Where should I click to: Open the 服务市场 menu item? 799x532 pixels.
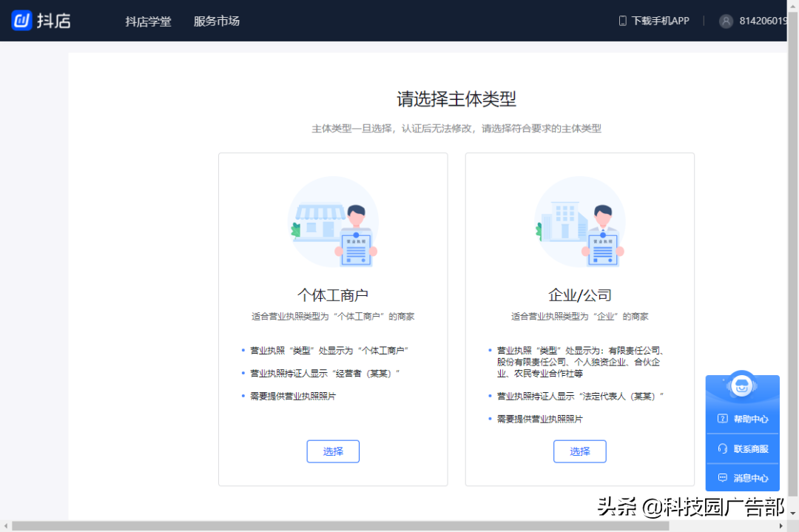[x=216, y=21]
